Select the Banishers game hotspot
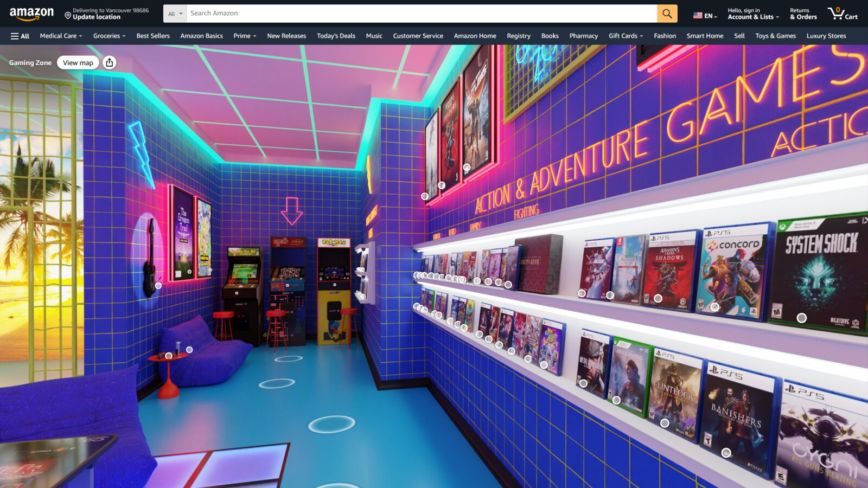868x488 pixels. [726, 453]
